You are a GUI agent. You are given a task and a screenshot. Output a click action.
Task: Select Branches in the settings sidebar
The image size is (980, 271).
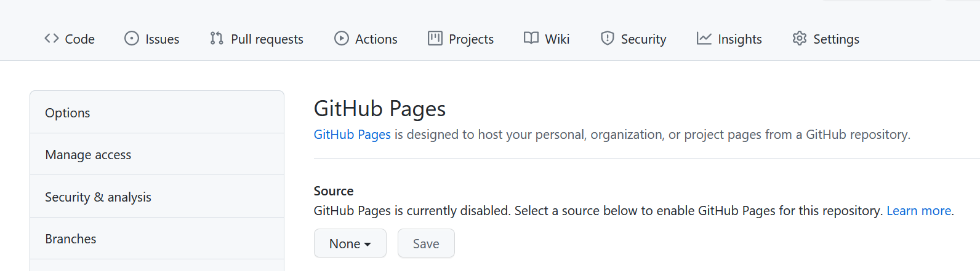(x=157, y=238)
